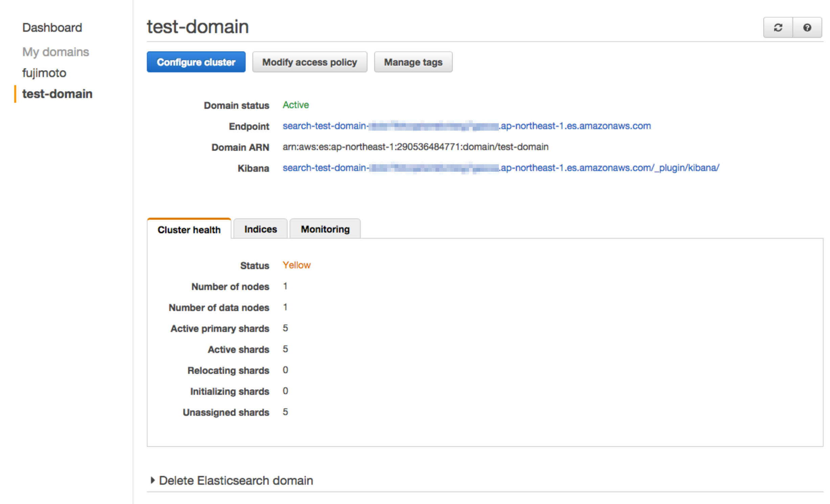This screenshot has height=504, width=830.
Task: Click the Configure cluster button
Action: [196, 62]
